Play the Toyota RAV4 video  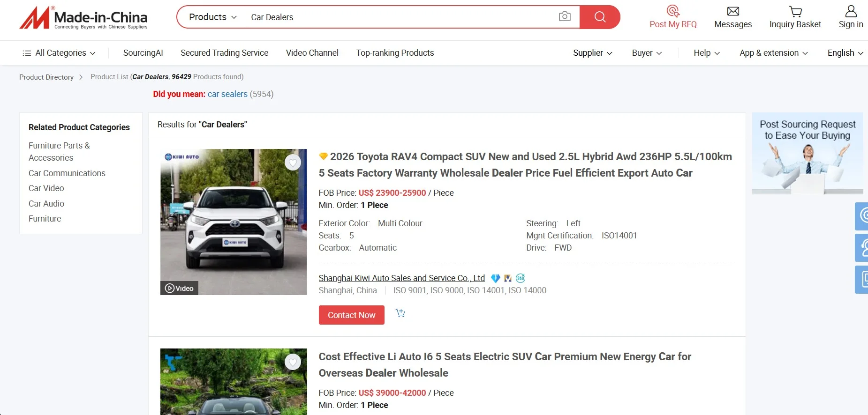tap(179, 288)
